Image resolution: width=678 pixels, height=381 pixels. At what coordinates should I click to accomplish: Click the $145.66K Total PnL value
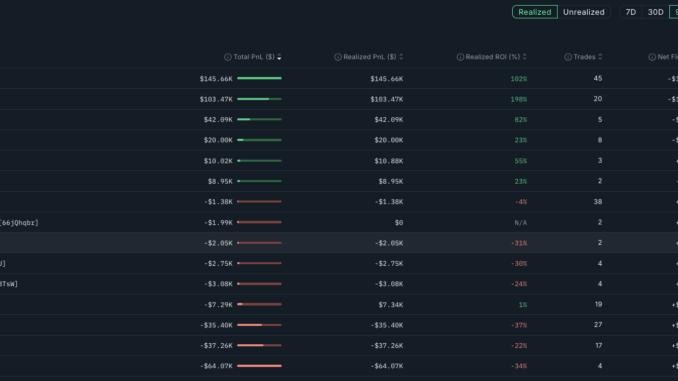coord(216,79)
